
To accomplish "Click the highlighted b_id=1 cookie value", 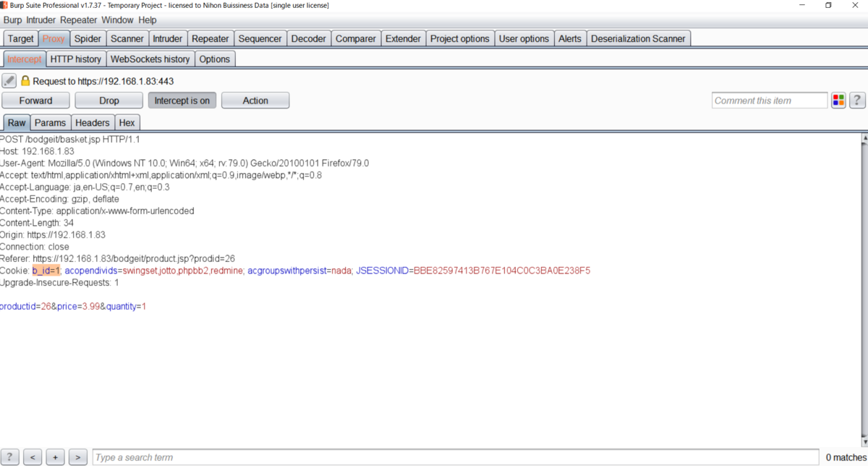I will point(46,271).
